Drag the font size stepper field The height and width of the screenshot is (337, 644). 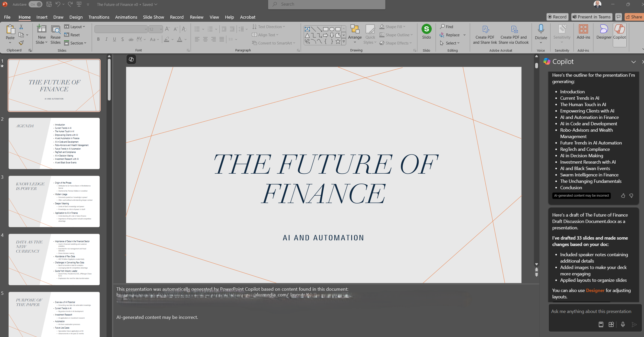click(x=154, y=29)
